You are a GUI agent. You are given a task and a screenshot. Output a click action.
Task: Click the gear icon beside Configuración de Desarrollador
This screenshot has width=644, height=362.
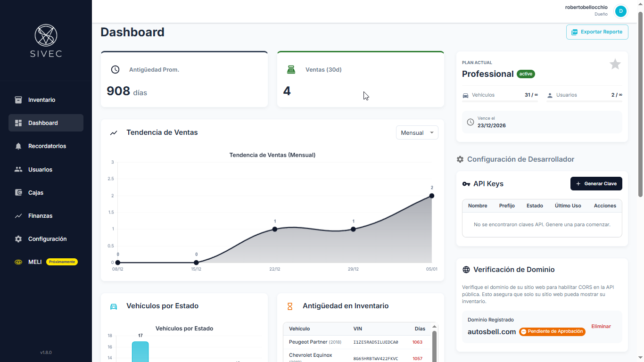point(460,159)
